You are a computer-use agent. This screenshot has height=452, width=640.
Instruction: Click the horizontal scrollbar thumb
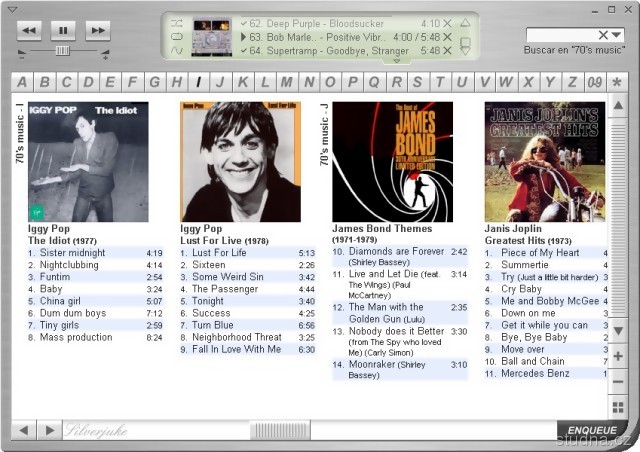coord(280,430)
